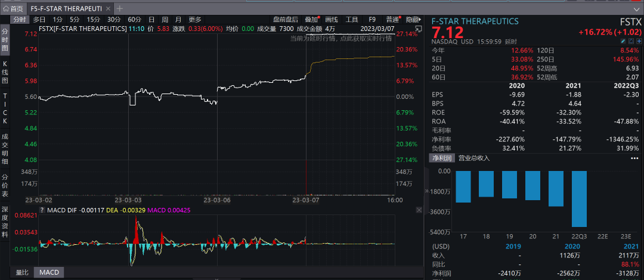The image size is (644, 280).
Task: Toggle the 叠加 overlay option
Action: 311,20
